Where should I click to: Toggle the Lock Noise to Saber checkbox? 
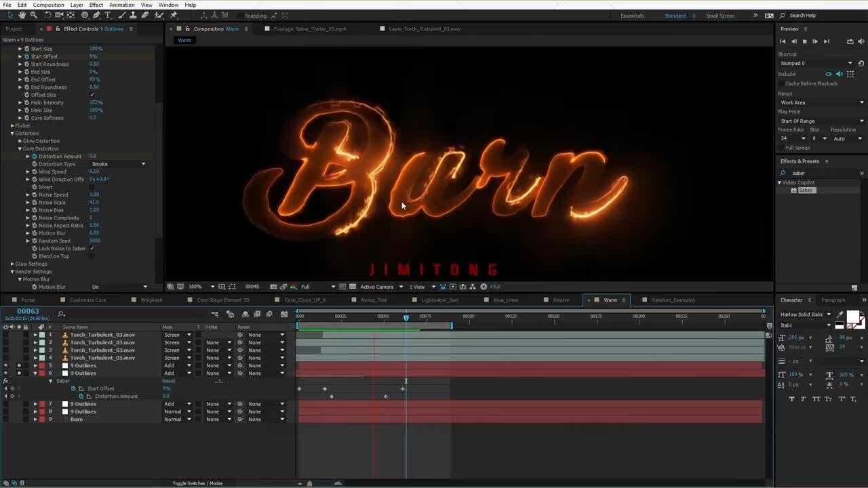[x=92, y=248]
